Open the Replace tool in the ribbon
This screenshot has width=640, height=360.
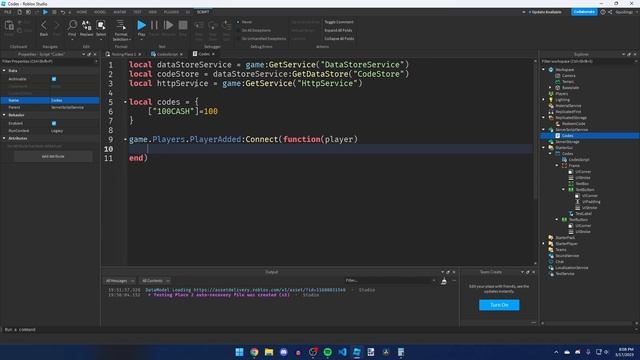point(87,26)
